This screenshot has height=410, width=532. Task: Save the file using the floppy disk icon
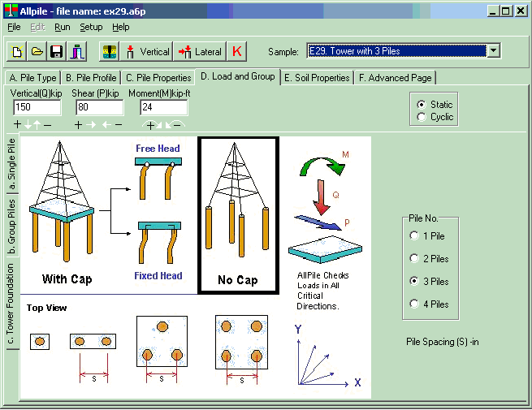[x=56, y=52]
